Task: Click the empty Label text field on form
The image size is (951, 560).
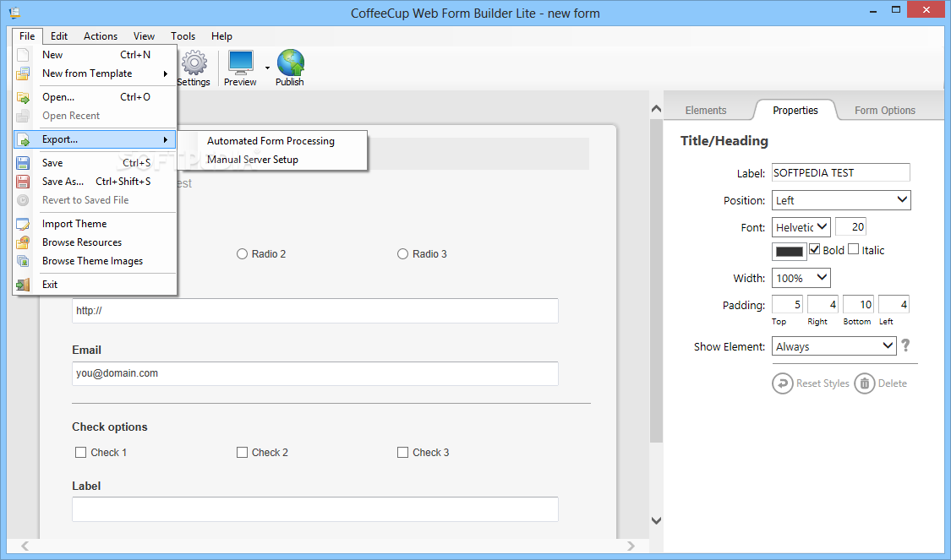Action: [x=315, y=509]
